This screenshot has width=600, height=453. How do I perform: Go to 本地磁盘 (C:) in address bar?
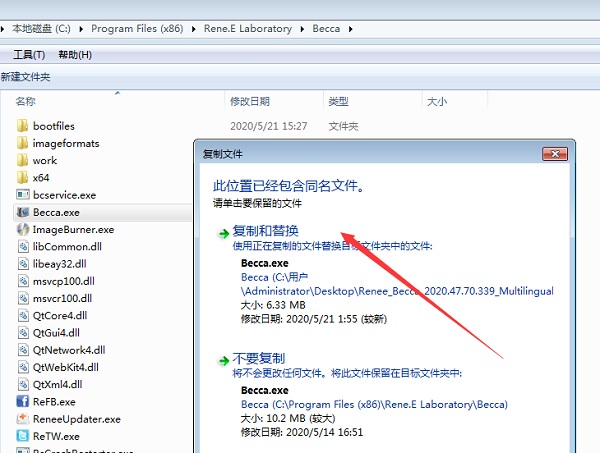(41, 29)
